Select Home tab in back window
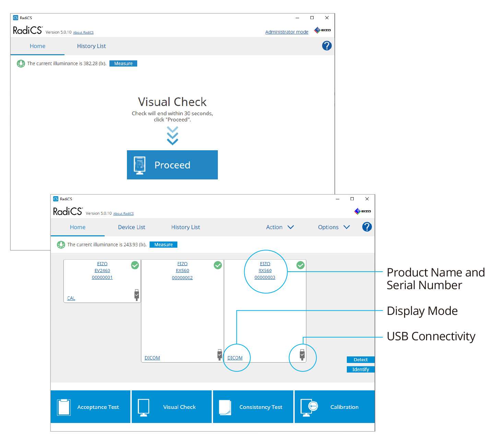494x448 pixels. 37,46
